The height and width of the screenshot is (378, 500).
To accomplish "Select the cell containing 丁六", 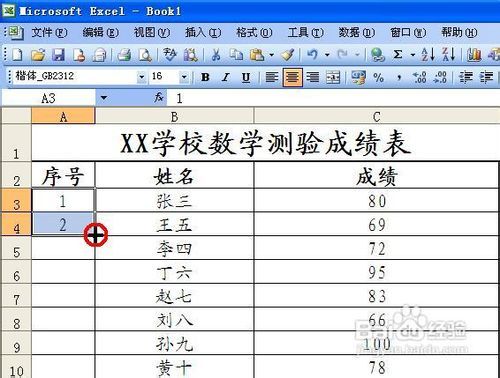I will click(174, 272).
